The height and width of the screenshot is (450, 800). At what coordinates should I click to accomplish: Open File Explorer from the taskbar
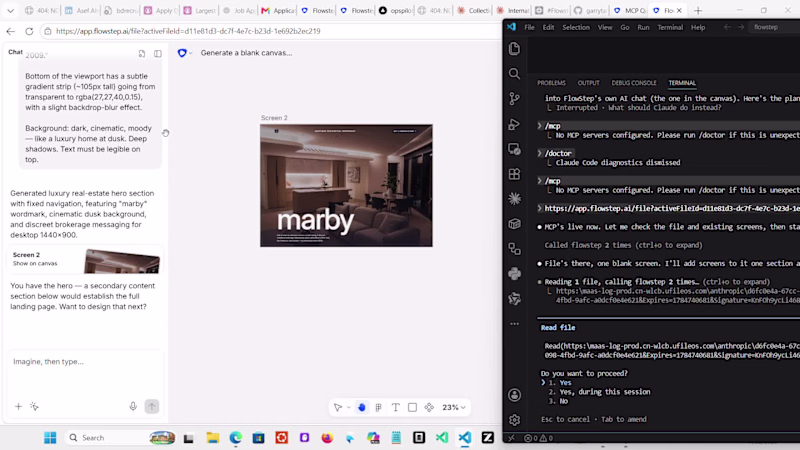(212, 438)
